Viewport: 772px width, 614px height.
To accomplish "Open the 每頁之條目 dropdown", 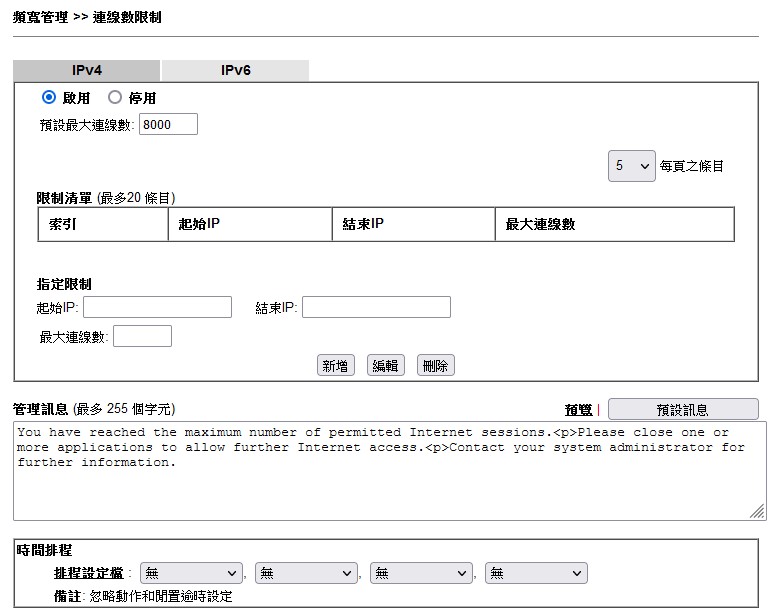I will (x=631, y=166).
